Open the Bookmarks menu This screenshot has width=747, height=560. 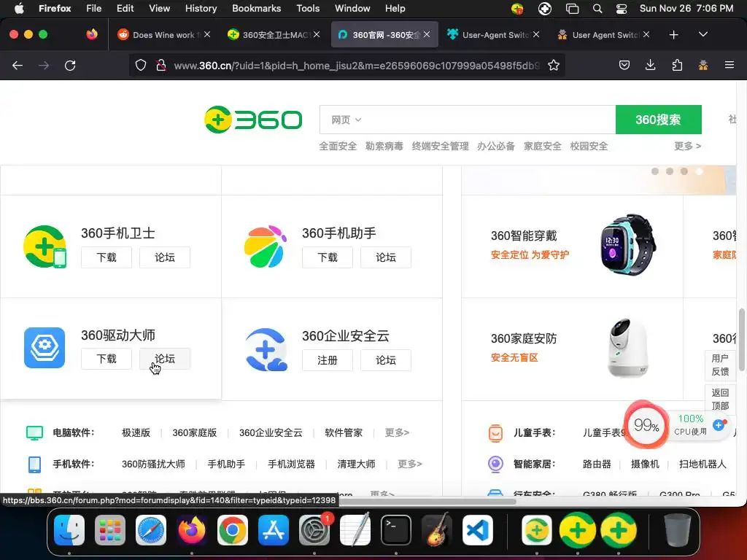tap(256, 8)
